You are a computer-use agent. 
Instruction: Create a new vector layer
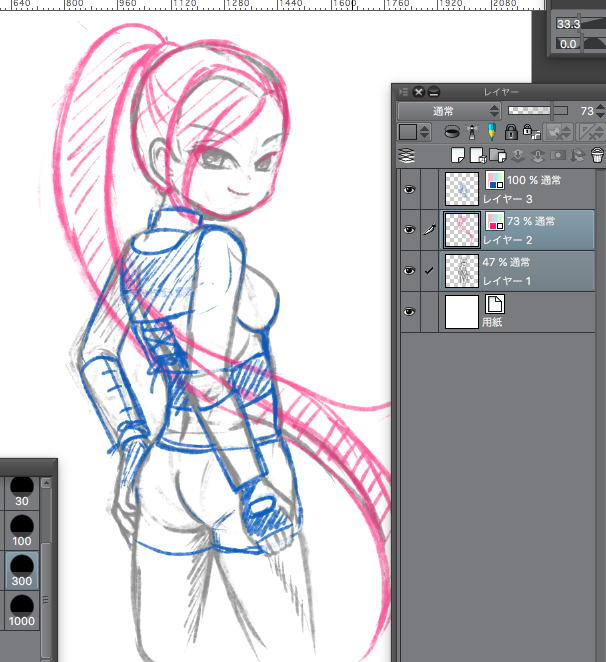478,156
